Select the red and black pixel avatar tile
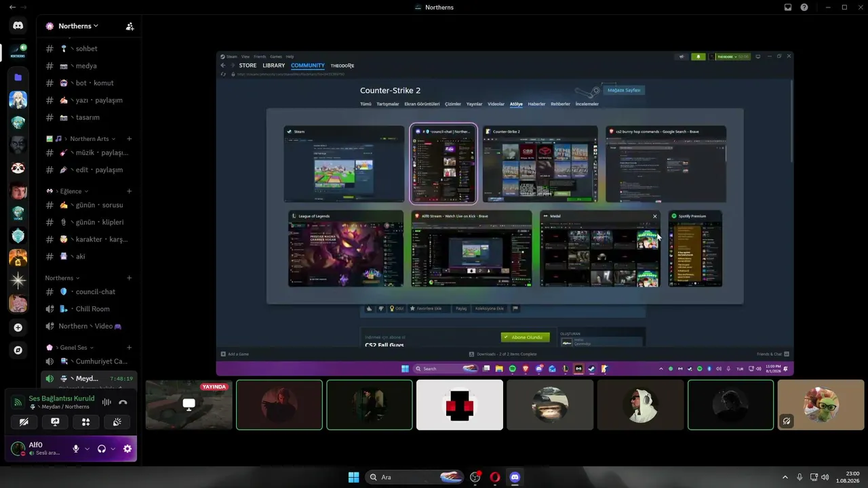 click(460, 405)
